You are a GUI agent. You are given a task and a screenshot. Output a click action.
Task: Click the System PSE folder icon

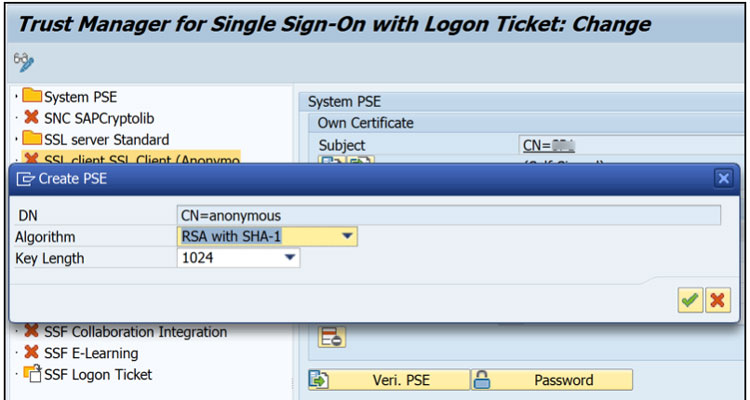[32, 97]
